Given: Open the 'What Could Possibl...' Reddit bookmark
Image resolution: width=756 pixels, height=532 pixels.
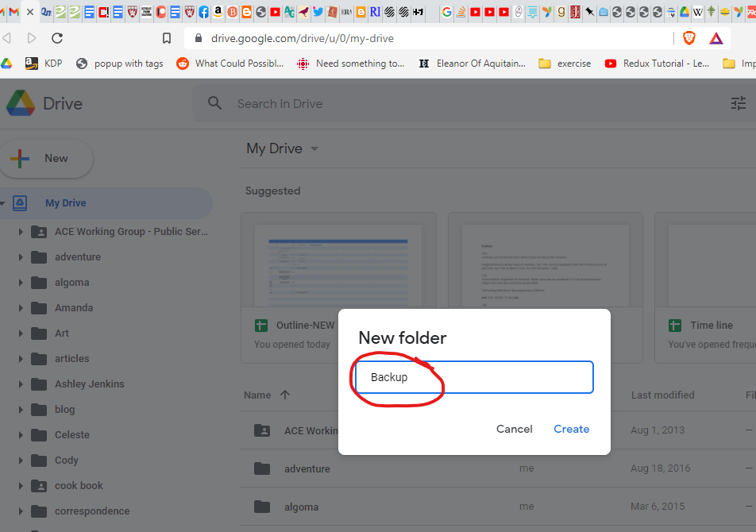Looking at the screenshot, I should click(230, 64).
